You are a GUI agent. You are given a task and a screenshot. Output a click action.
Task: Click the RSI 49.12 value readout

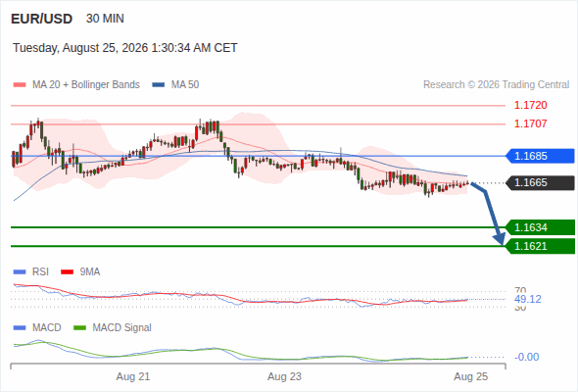coord(528,299)
